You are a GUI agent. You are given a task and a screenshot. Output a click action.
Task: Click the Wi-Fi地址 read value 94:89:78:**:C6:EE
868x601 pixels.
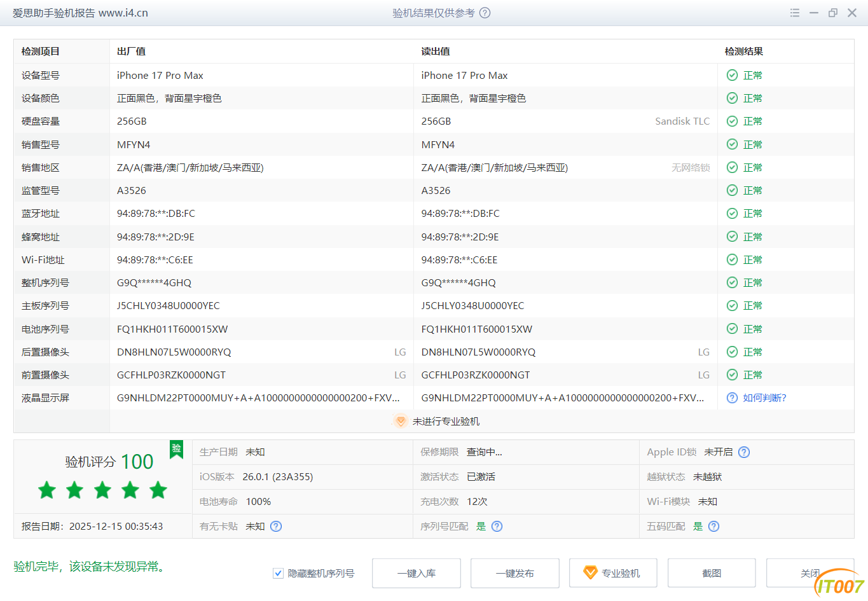[x=459, y=259]
